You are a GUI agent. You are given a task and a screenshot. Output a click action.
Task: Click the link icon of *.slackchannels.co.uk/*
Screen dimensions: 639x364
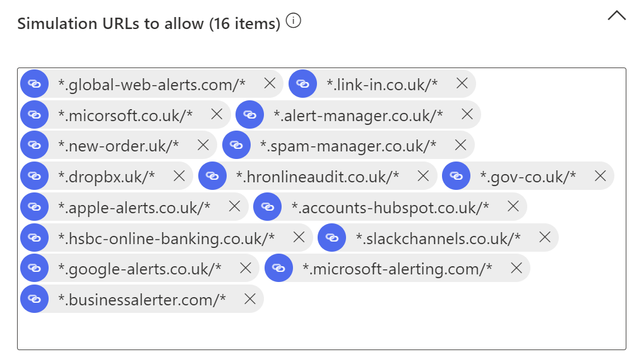tap(331, 237)
